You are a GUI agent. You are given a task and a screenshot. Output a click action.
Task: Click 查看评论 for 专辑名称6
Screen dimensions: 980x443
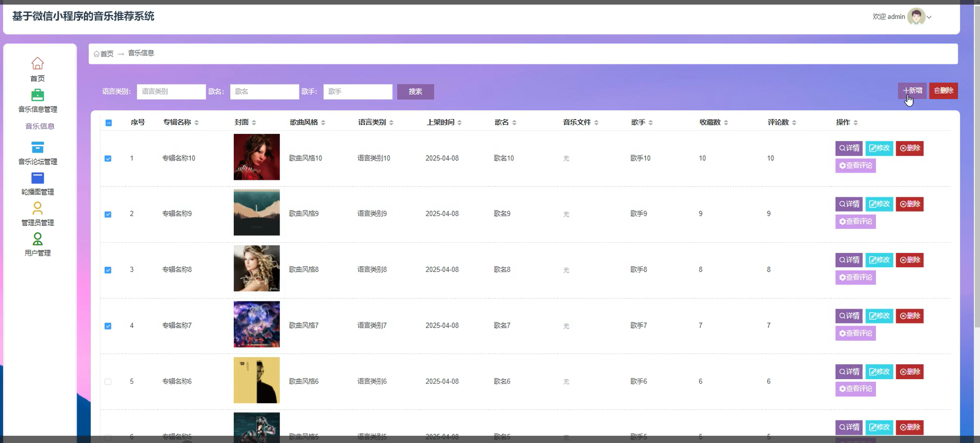coord(855,389)
